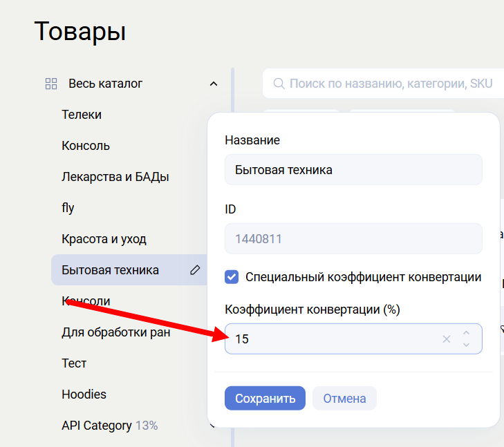Clear the conversion coefficient with X icon
The width and height of the screenshot is (504, 447).
click(447, 339)
